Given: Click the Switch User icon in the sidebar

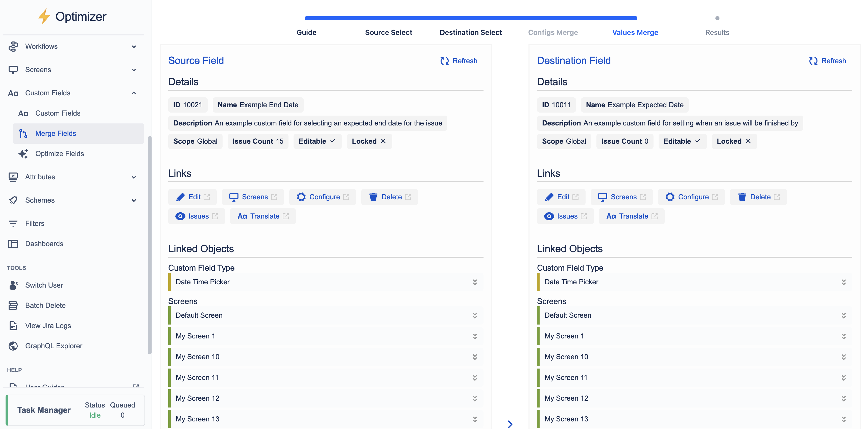Looking at the screenshot, I should point(13,285).
